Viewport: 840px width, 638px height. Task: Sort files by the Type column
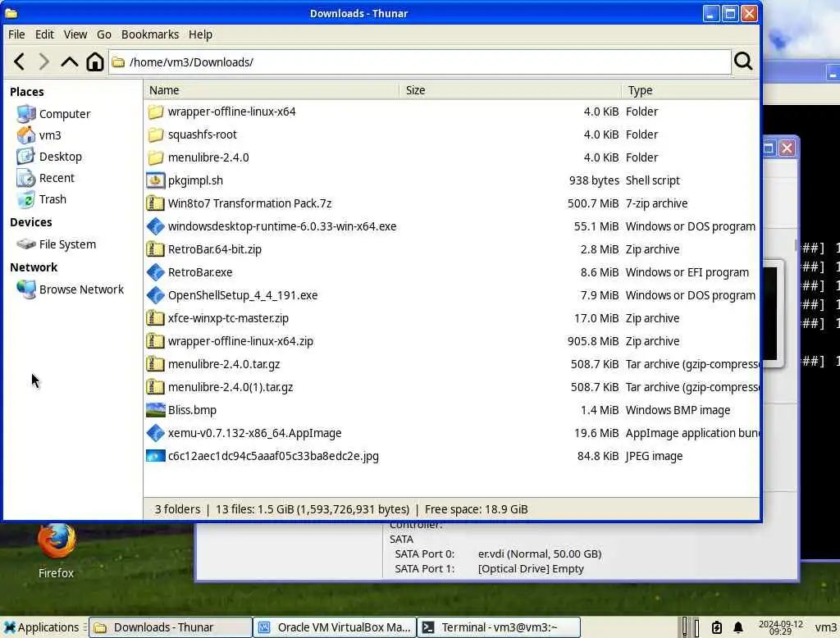(691, 90)
